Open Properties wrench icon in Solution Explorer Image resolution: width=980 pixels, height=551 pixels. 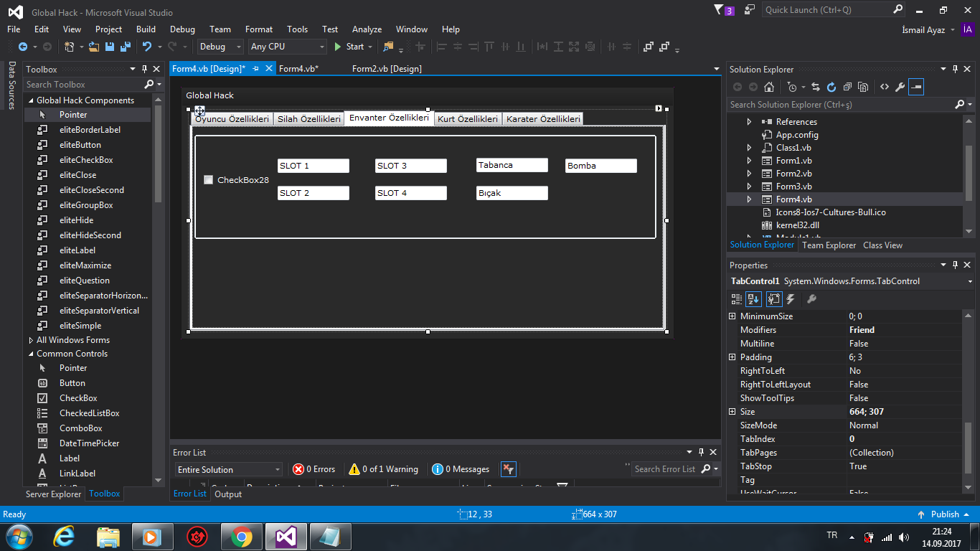click(900, 87)
